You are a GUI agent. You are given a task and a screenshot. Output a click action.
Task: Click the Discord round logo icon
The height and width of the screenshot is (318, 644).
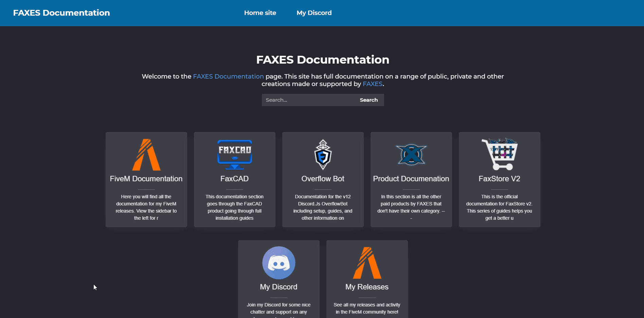click(279, 263)
